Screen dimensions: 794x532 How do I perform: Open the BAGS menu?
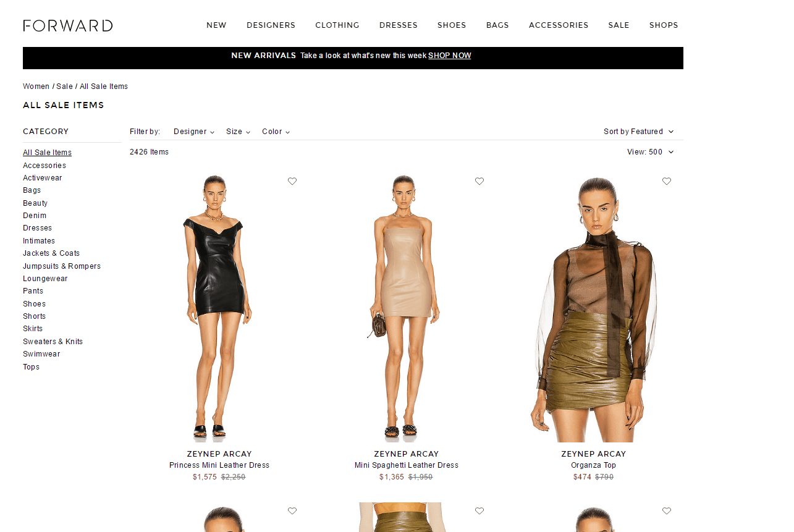[497, 25]
